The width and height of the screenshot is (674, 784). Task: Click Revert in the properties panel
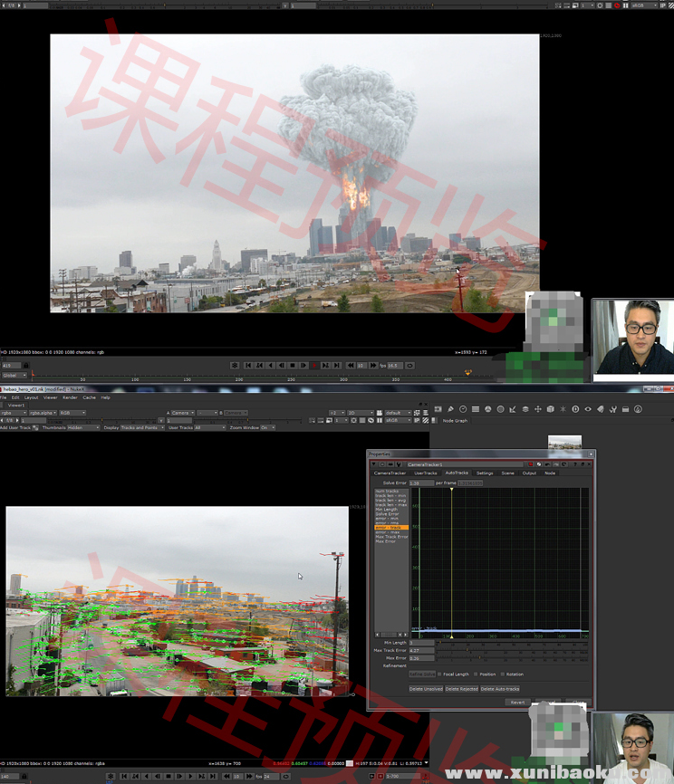[517, 702]
